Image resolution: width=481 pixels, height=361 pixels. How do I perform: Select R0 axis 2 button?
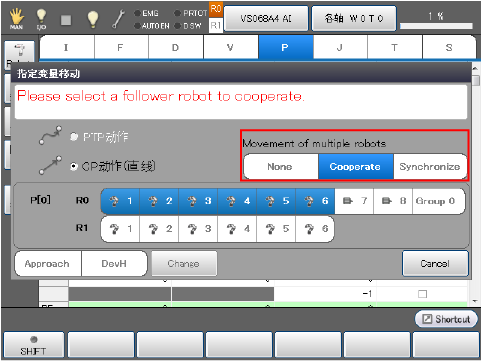point(159,201)
